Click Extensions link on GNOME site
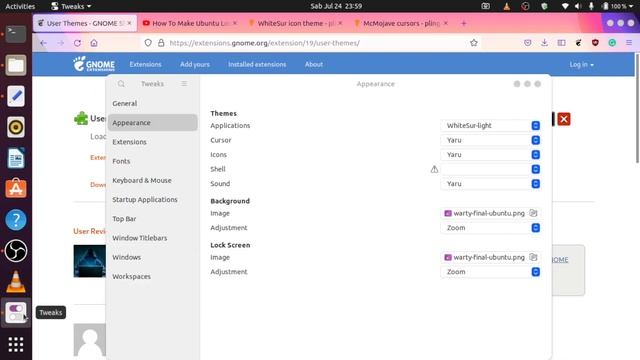 145,64
